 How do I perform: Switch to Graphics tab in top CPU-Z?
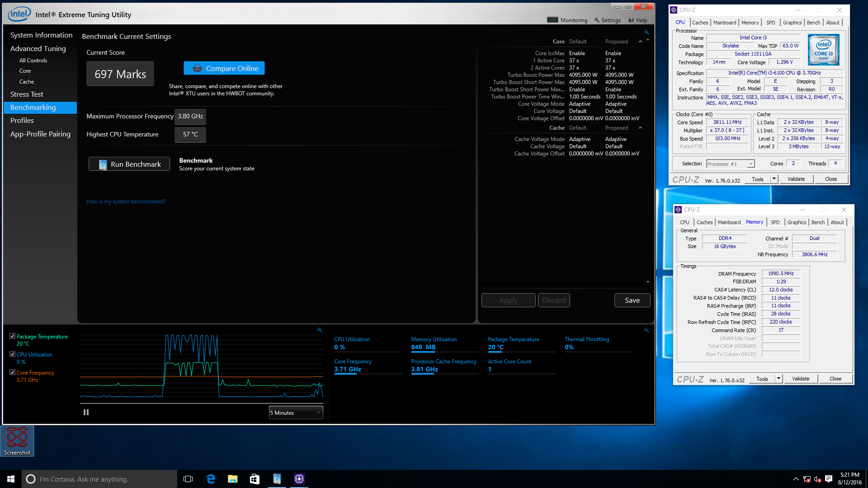(x=792, y=23)
